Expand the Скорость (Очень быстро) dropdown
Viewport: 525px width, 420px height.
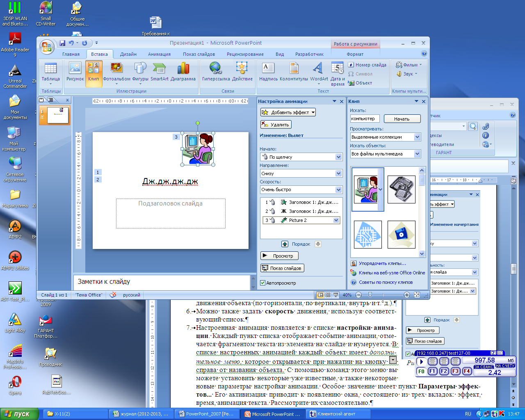(339, 189)
